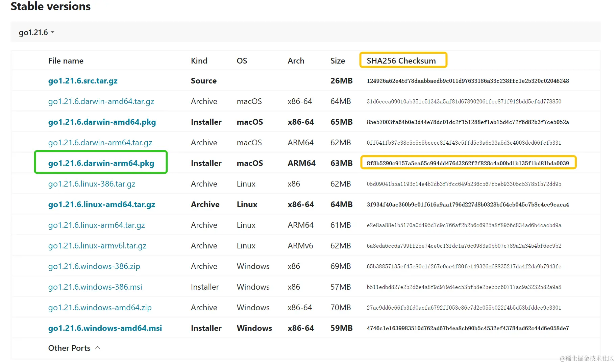
Task: Click the File name column header
Action: click(66, 61)
